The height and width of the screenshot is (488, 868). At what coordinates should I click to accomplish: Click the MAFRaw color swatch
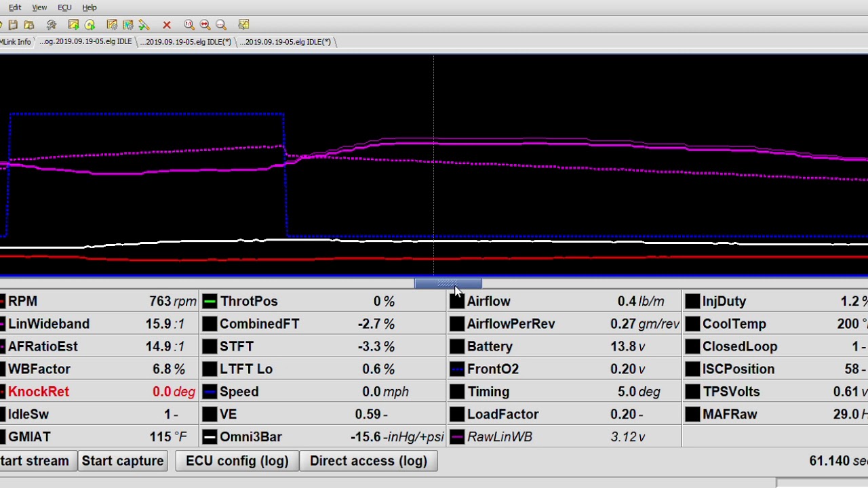[x=692, y=414]
